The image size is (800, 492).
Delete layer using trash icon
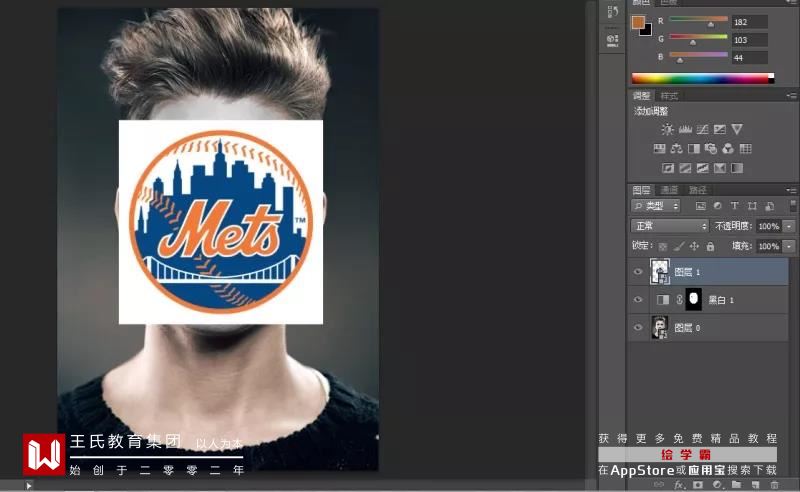774,485
